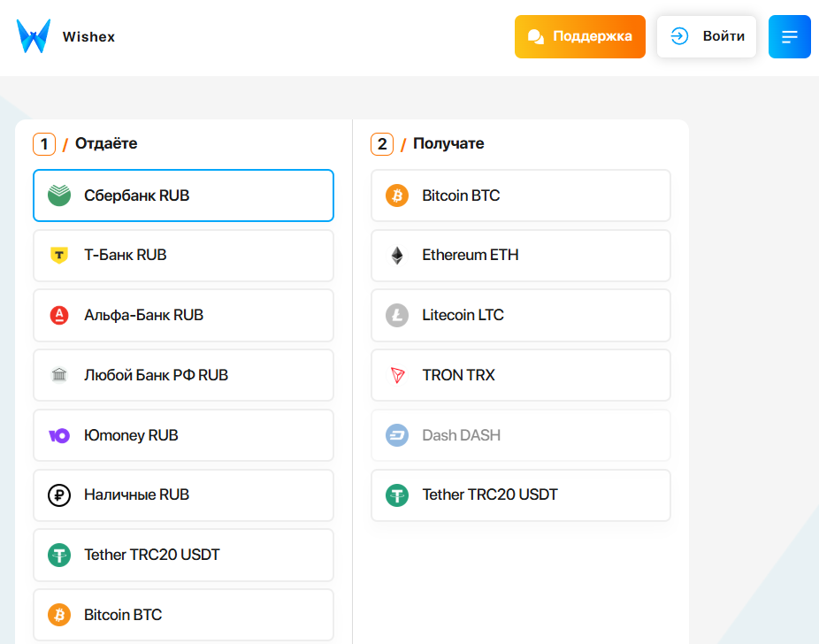819x644 pixels.
Task: Pick TRON TRX to receive
Action: point(521,375)
